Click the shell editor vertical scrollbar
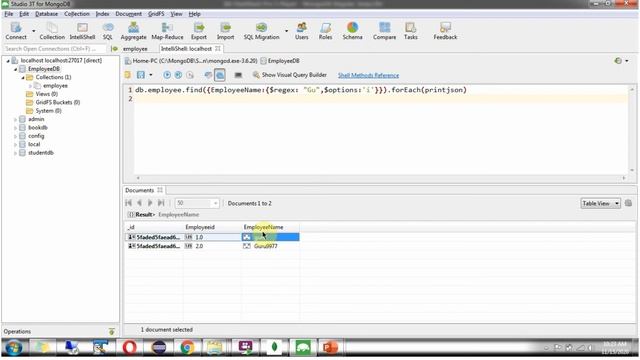640x360 pixels. (632, 129)
